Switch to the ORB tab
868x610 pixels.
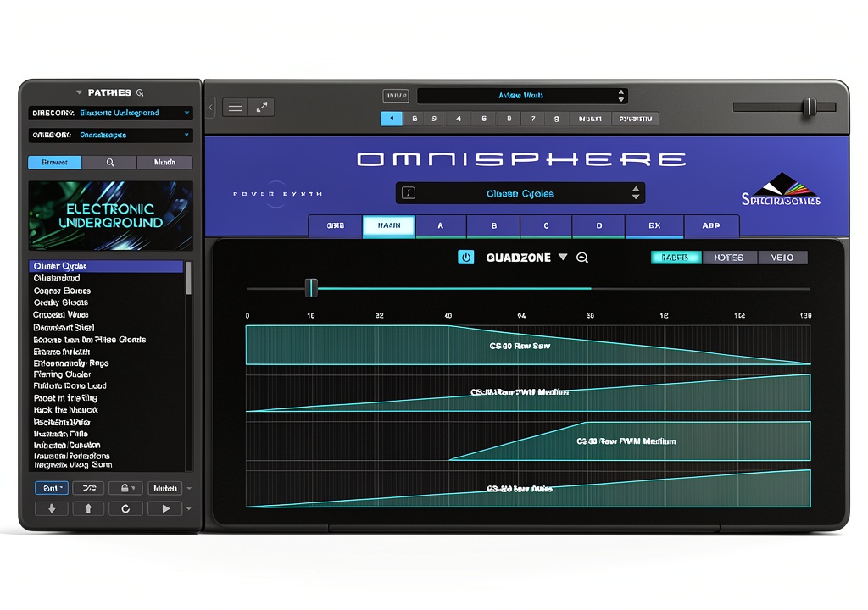click(x=336, y=226)
